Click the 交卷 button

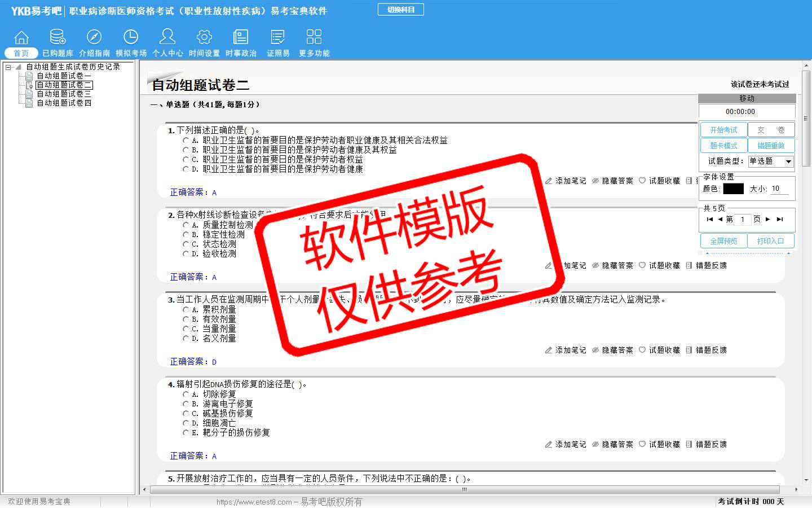(771, 130)
